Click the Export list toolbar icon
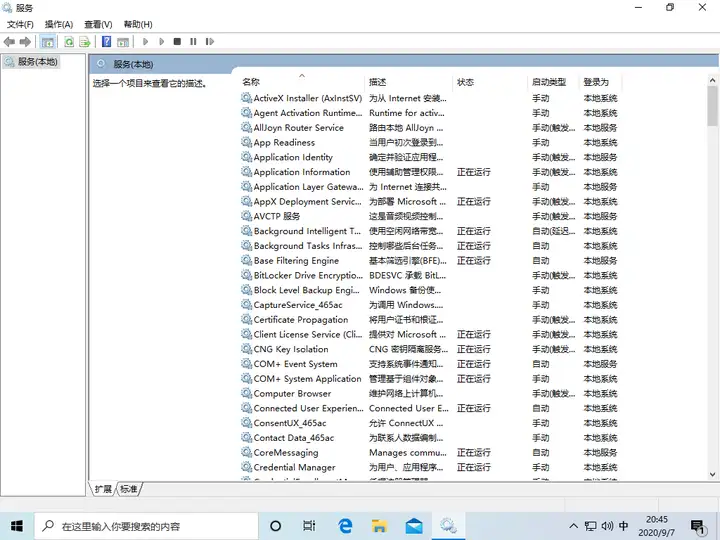 [85, 42]
